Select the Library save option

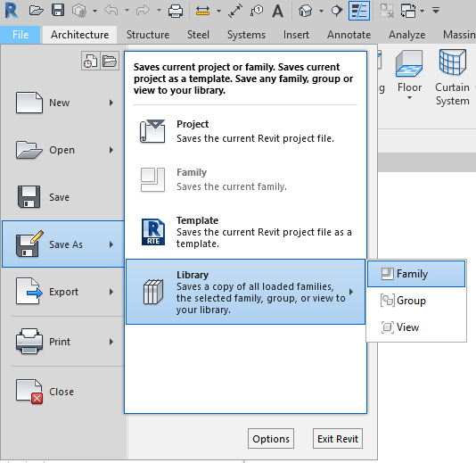coord(245,292)
